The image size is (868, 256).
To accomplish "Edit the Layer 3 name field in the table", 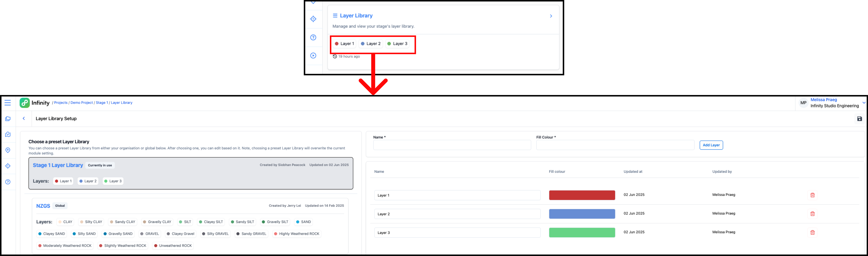I will tap(457, 233).
